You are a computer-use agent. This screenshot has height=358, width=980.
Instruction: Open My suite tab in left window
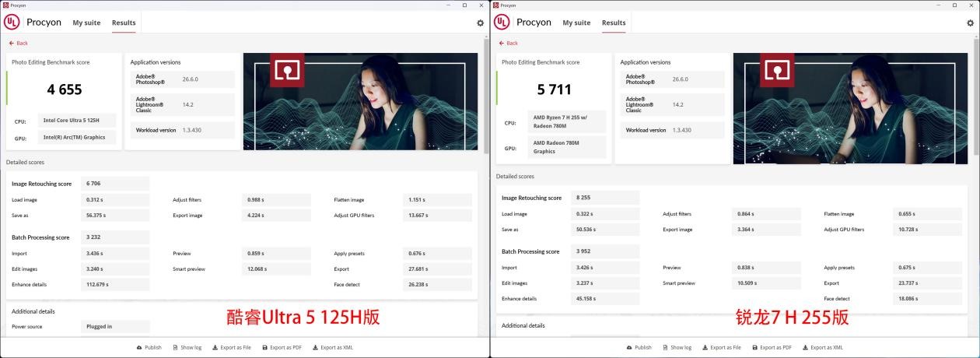coord(86,23)
